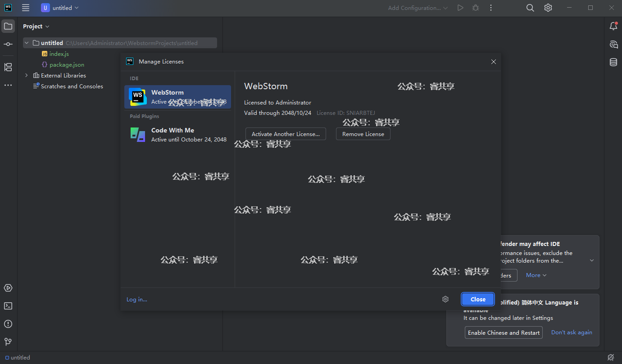Click Remove License button

[x=363, y=134]
